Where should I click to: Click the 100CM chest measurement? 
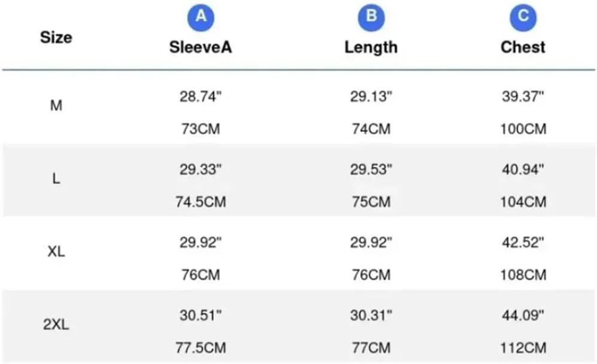click(523, 129)
